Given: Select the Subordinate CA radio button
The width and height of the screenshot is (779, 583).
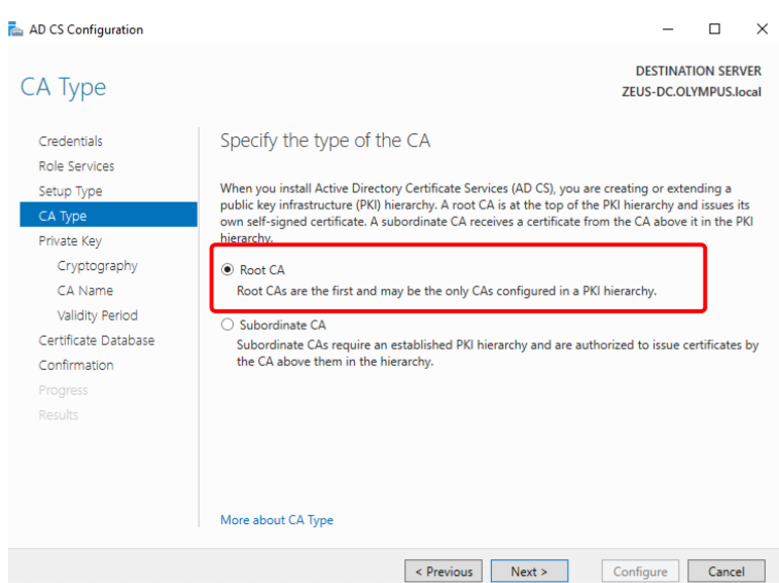Looking at the screenshot, I should [228, 325].
